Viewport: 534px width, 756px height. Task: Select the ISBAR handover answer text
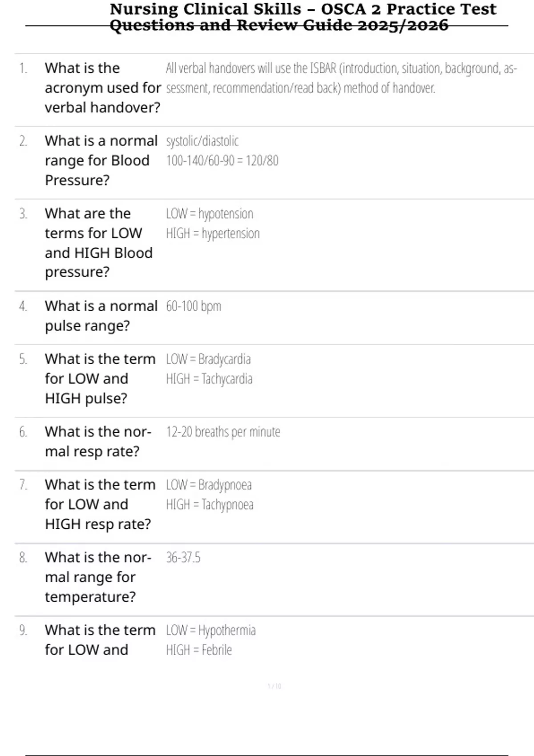(x=341, y=78)
